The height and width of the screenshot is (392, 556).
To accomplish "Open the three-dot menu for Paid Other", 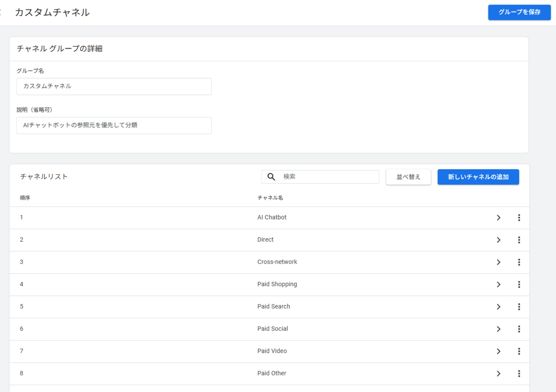I will click(519, 373).
